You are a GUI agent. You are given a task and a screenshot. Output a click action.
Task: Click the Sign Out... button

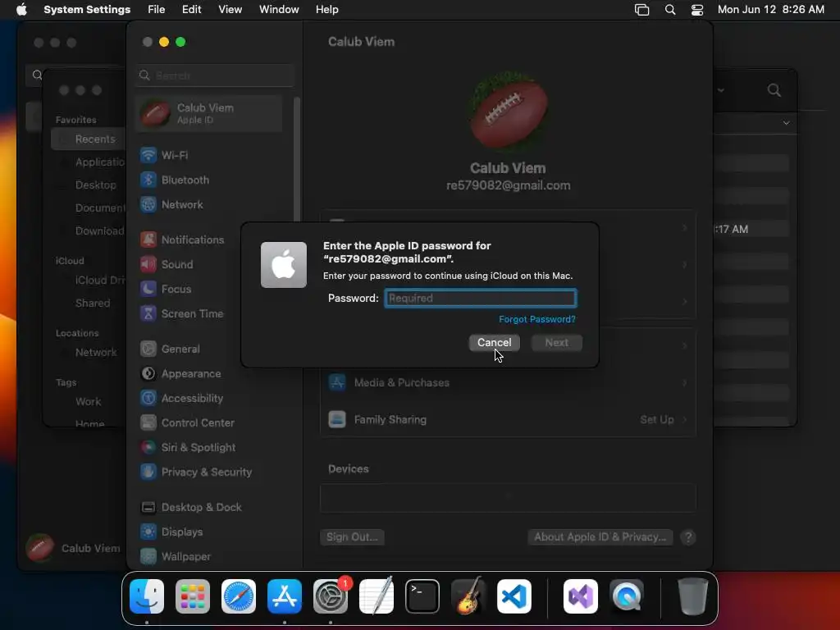[352, 536]
